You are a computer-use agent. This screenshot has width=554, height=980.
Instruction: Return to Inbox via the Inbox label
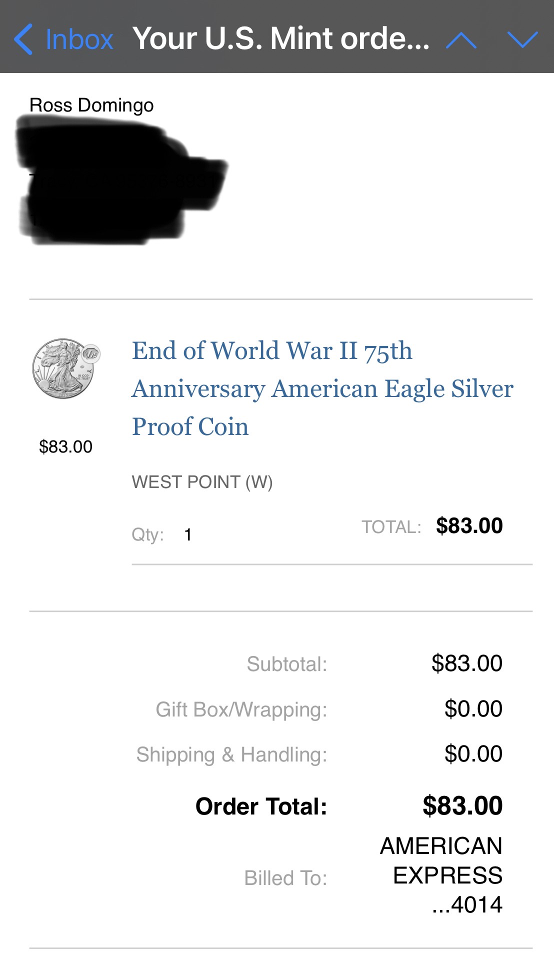click(79, 39)
